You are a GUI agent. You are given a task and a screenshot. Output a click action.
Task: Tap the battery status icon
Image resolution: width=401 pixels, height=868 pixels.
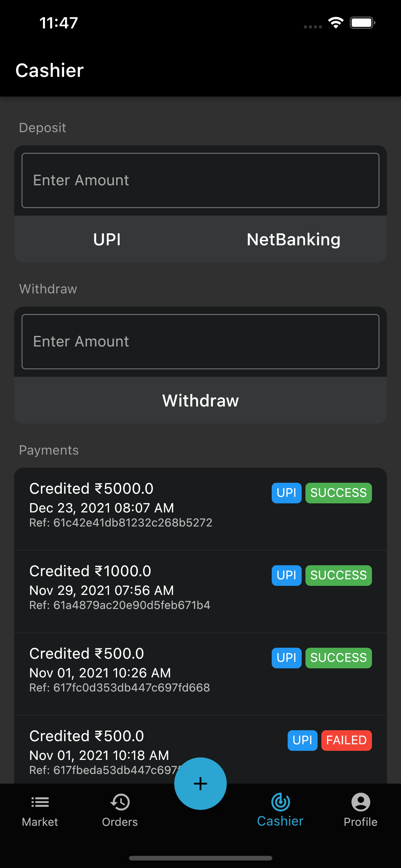tap(362, 23)
